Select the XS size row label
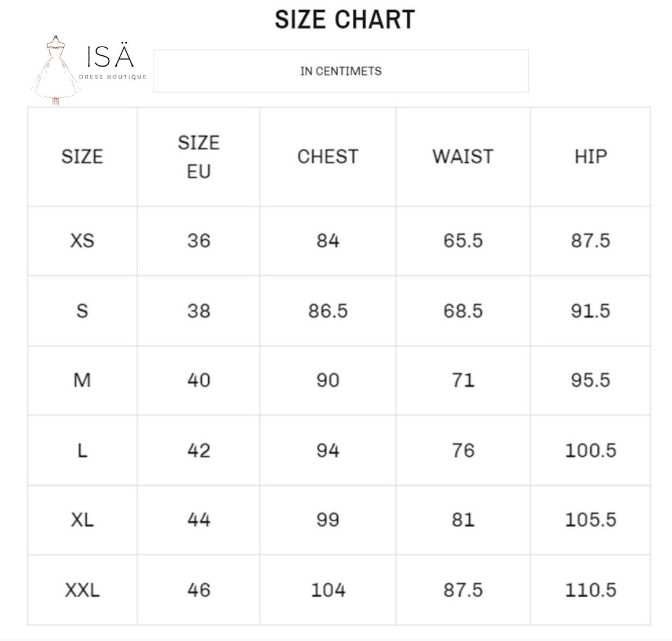The image size is (672, 641). click(x=82, y=240)
